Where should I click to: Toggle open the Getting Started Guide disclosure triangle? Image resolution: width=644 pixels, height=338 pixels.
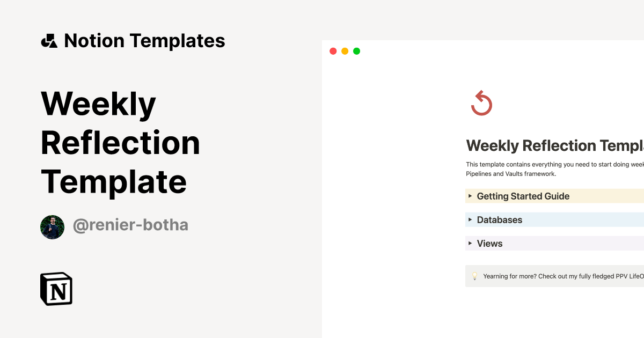(x=470, y=196)
